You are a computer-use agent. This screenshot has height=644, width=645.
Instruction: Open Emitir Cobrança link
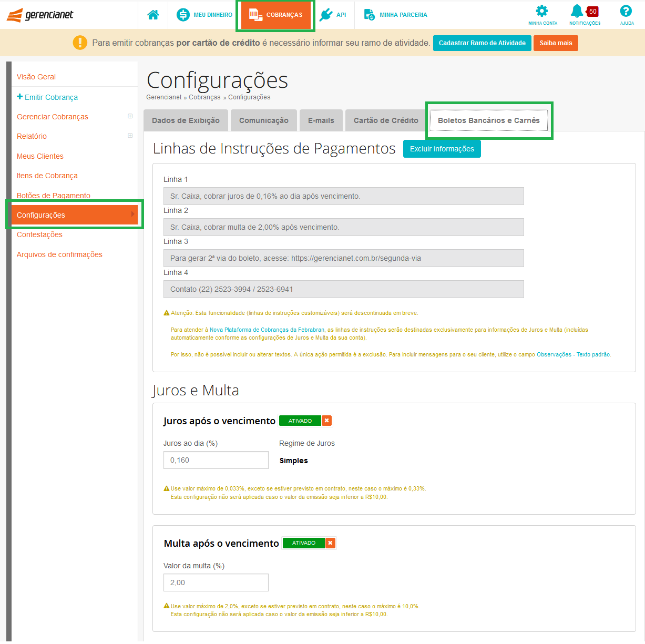[51, 97]
